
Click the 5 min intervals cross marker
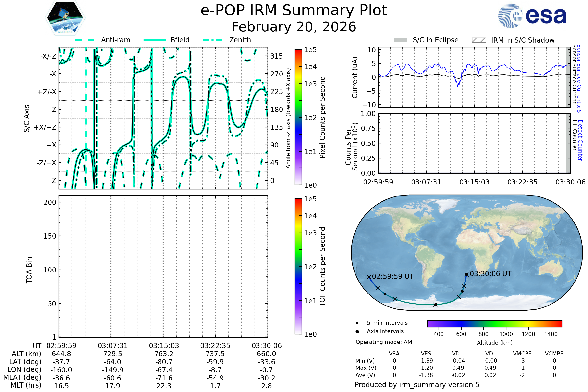(x=357, y=323)
